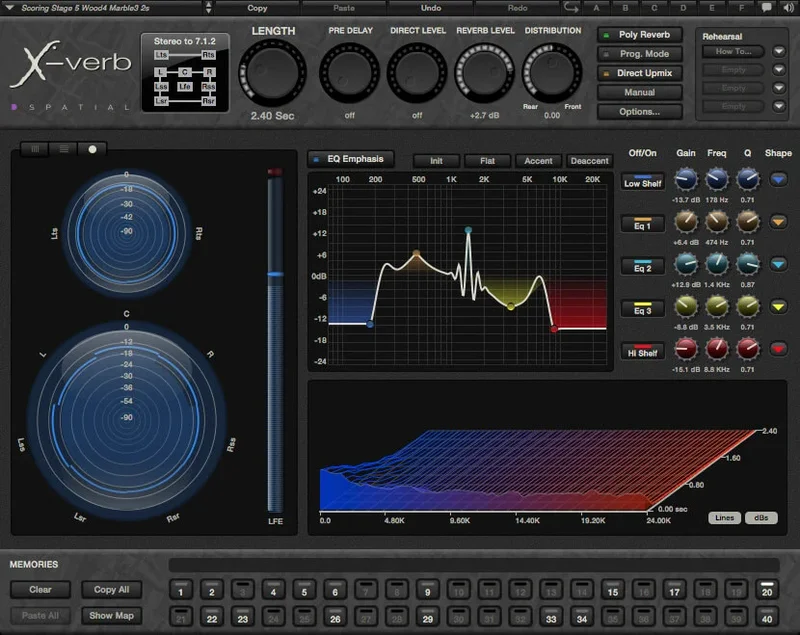Click the Eq 1 Gain knob
800x635 pixels.
686,222
